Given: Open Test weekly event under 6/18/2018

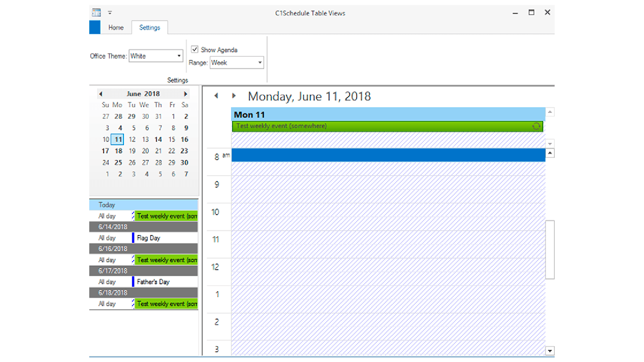Looking at the screenshot, I should point(167,304).
